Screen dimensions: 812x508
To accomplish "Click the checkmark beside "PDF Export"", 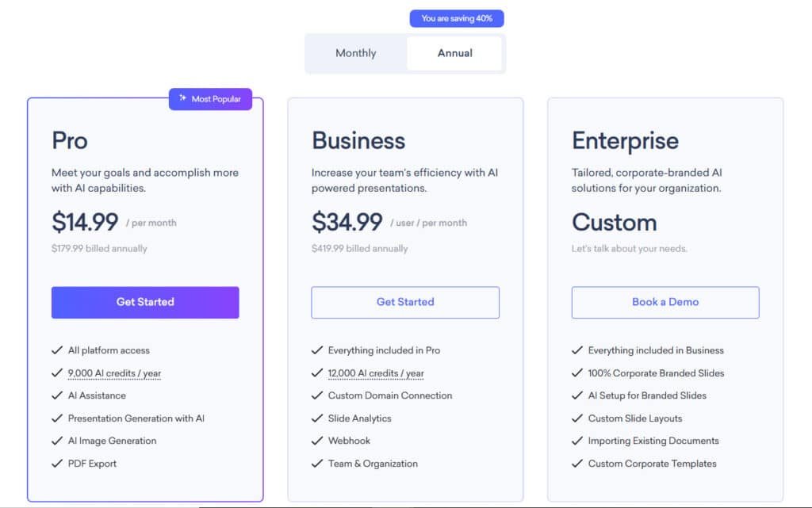I will [57, 463].
